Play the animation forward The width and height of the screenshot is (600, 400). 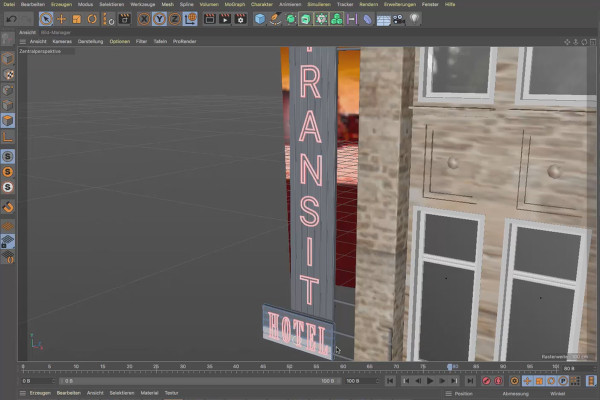(x=430, y=380)
